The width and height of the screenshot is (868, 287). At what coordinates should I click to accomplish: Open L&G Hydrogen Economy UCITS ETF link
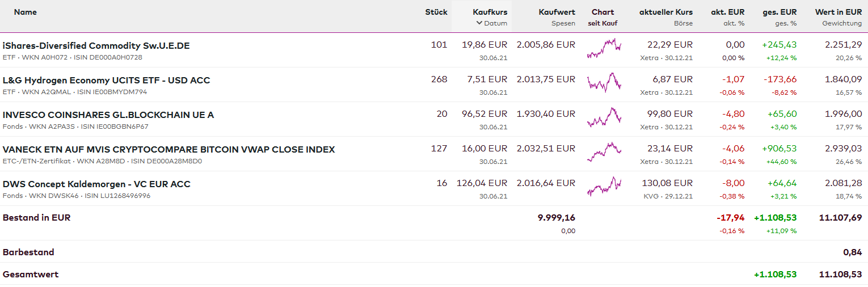tap(106, 80)
